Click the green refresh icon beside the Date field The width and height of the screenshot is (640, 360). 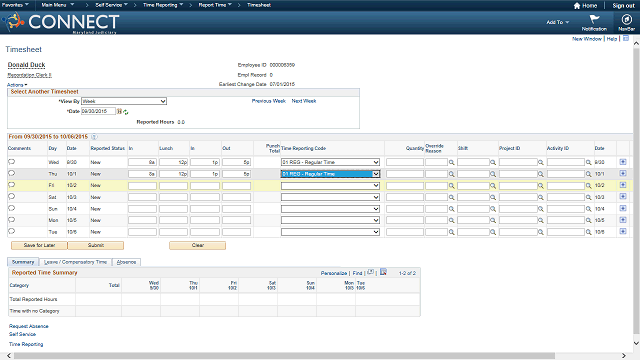(x=126, y=112)
